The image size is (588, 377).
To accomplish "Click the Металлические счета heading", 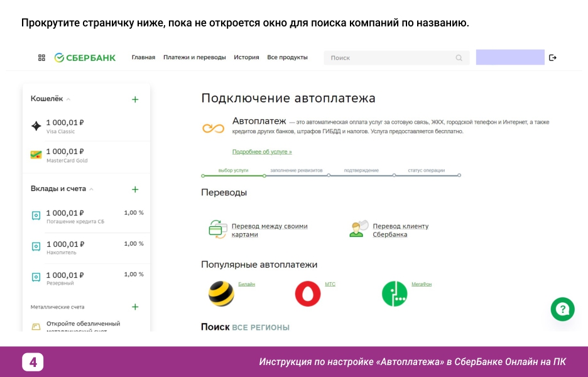I will (57, 307).
